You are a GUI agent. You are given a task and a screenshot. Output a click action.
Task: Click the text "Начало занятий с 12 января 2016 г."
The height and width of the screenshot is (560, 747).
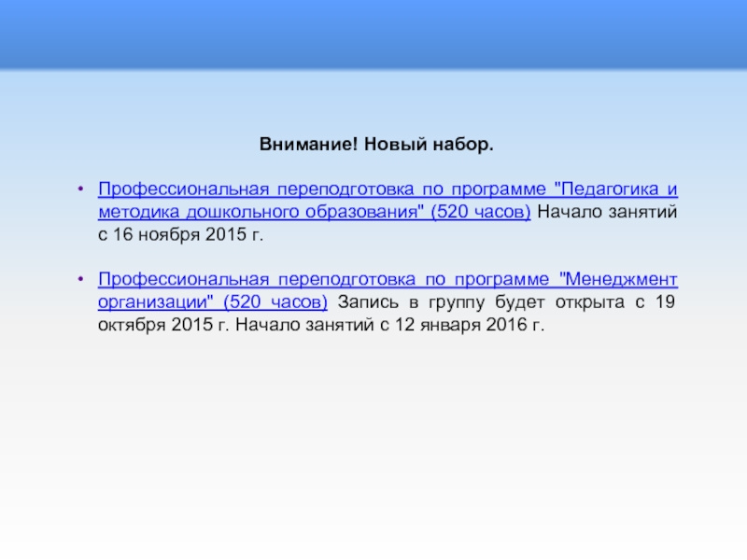pyautogui.click(x=389, y=325)
